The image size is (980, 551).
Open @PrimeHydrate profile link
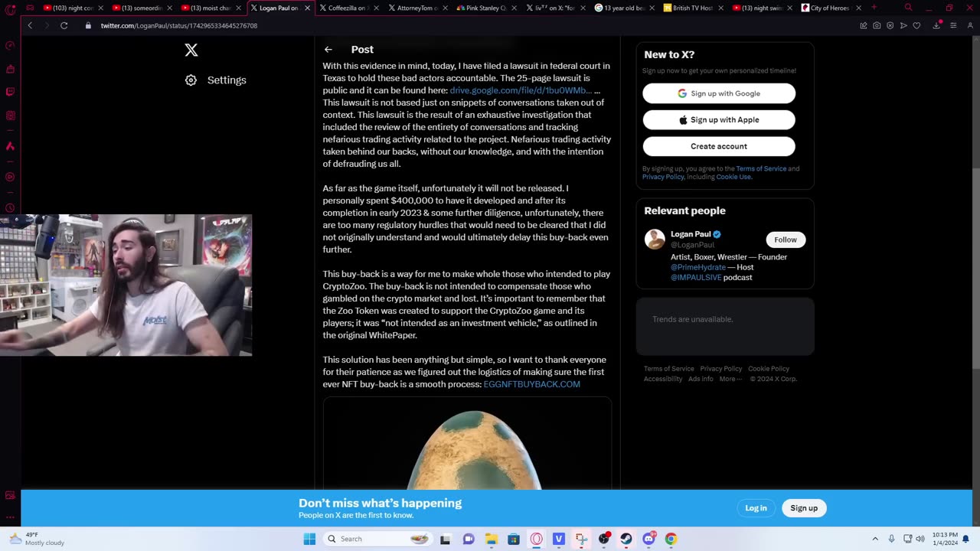point(698,267)
